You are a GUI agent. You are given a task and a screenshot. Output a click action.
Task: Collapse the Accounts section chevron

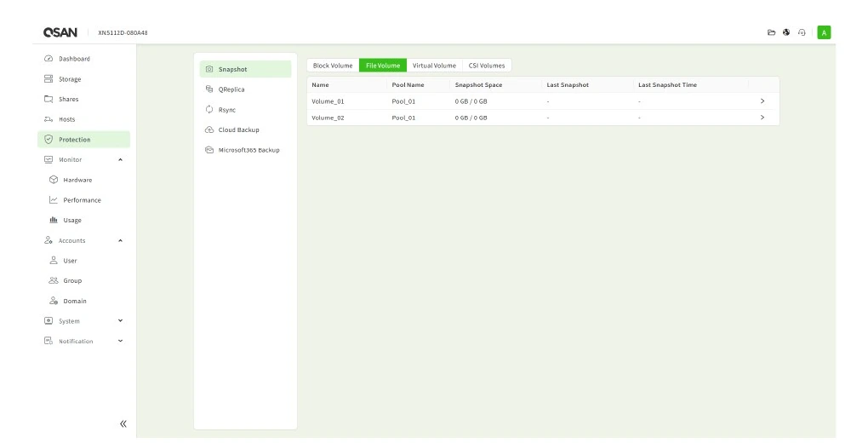pos(120,240)
